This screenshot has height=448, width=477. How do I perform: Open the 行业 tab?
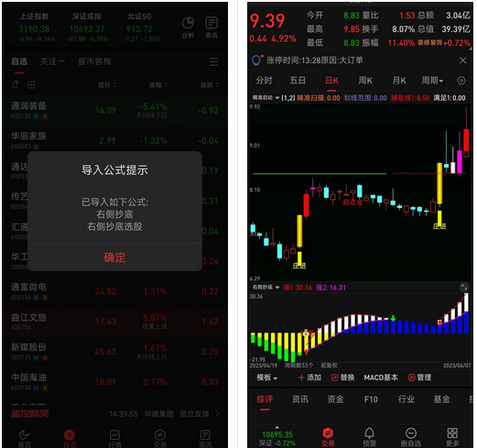coord(407,399)
